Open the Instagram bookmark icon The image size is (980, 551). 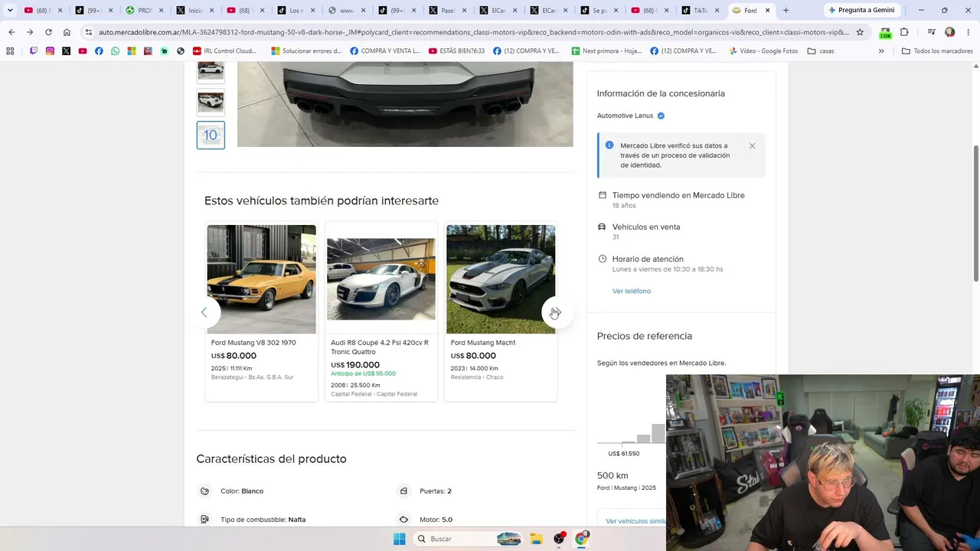[50, 51]
